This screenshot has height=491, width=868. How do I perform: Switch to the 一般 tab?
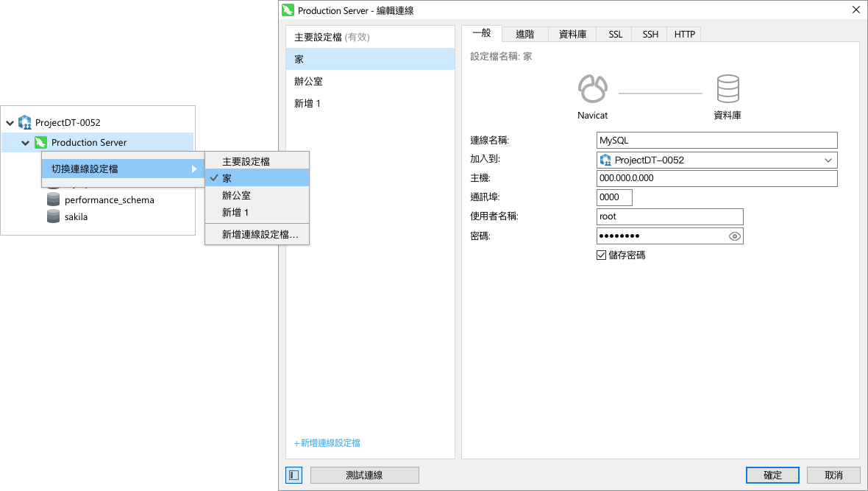click(x=482, y=33)
